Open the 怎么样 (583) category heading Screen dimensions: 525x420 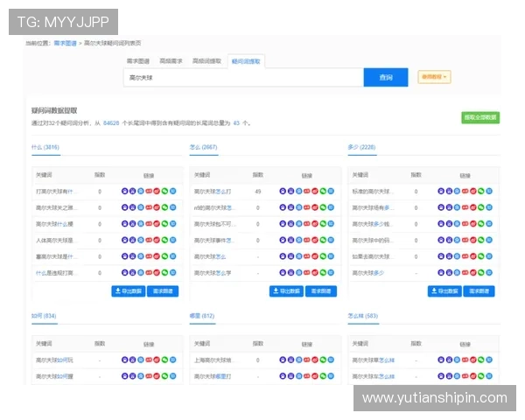[x=363, y=316]
